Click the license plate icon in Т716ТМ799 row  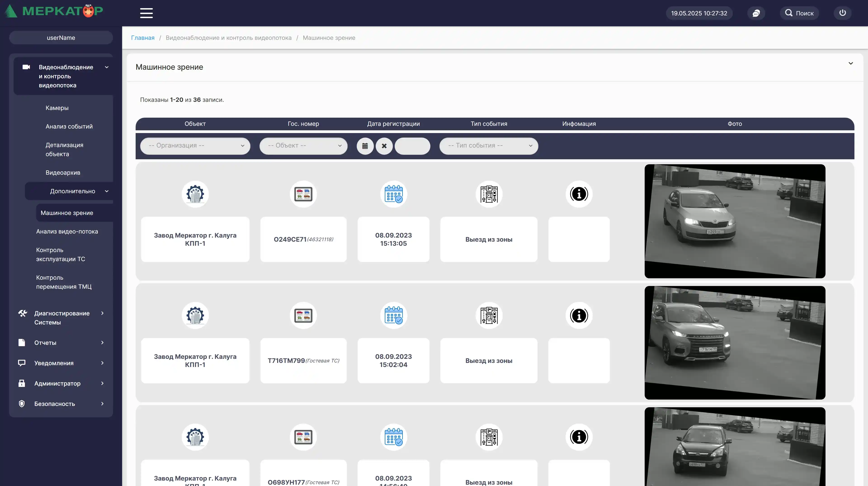pos(303,316)
